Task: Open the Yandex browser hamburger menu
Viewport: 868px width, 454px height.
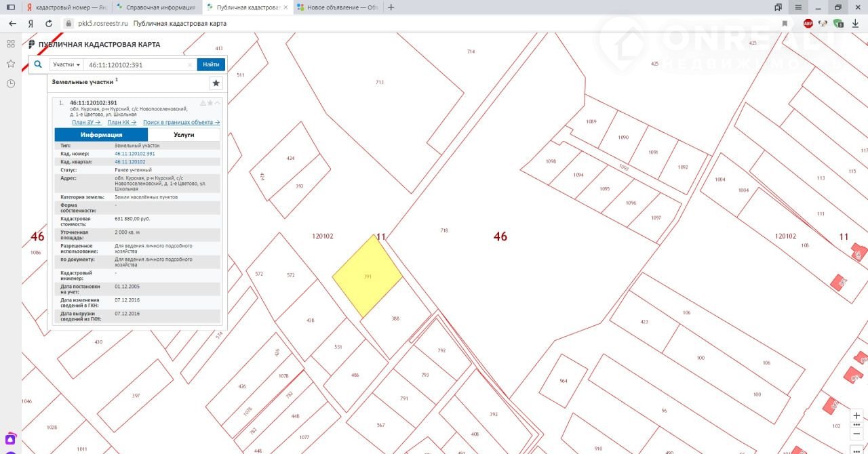Action: 799,7
